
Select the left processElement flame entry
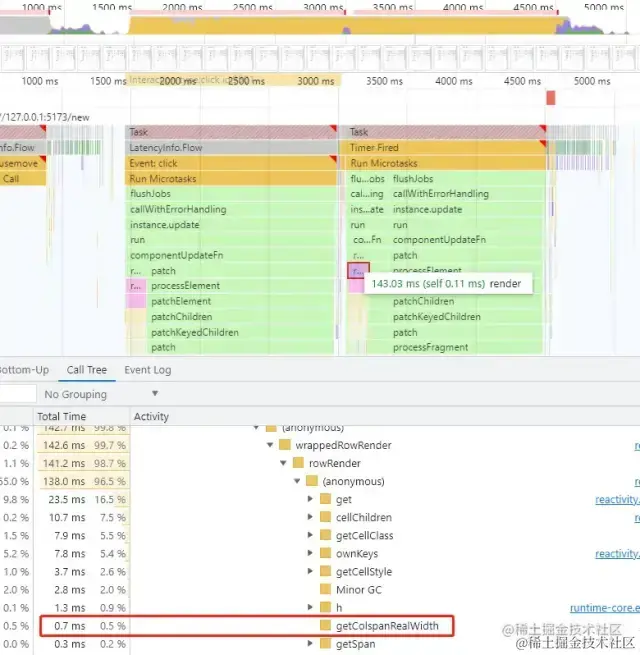click(x=241, y=286)
